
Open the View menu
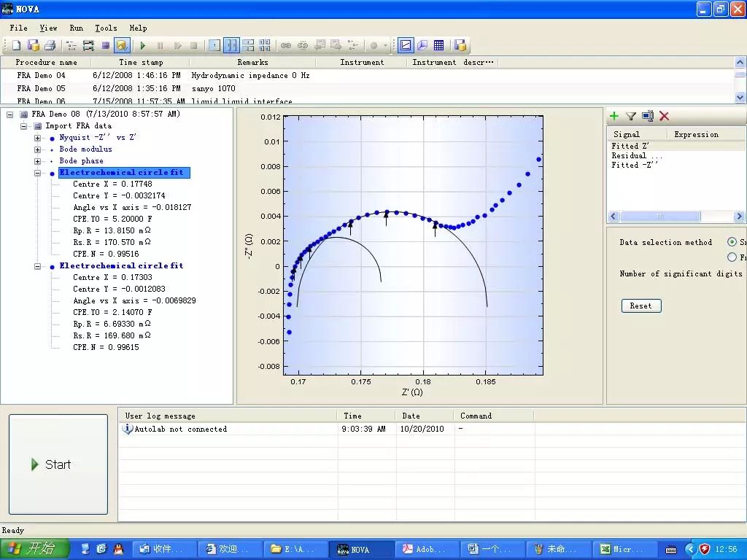(48, 28)
